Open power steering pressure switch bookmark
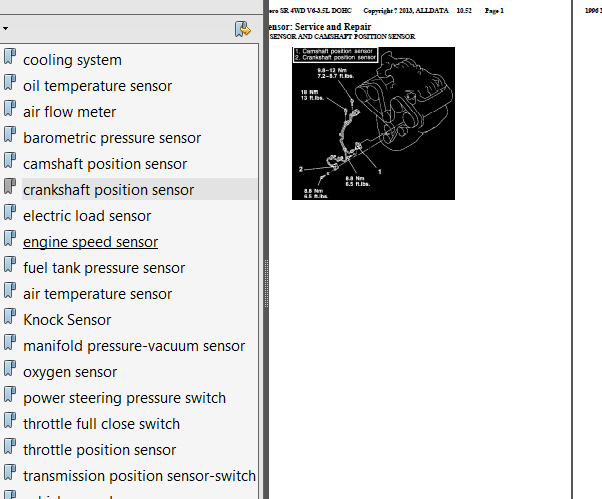 [x=124, y=398]
